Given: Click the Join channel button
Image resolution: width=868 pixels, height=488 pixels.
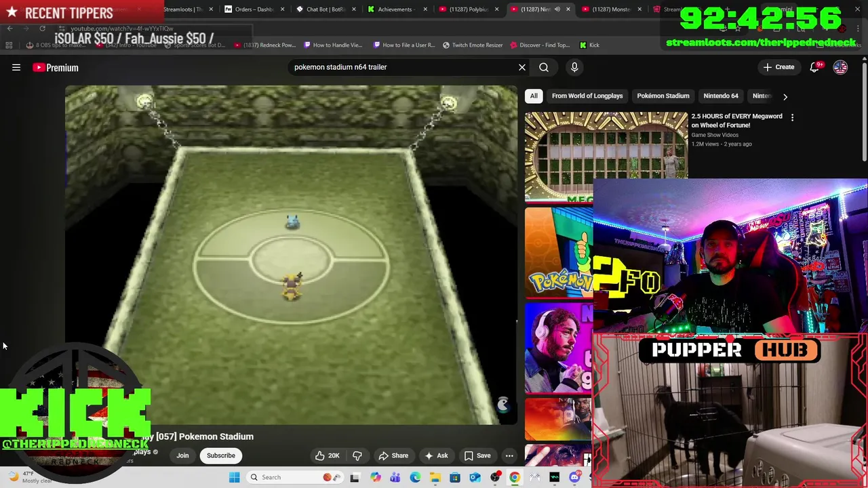Looking at the screenshot, I should (x=182, y=455).
